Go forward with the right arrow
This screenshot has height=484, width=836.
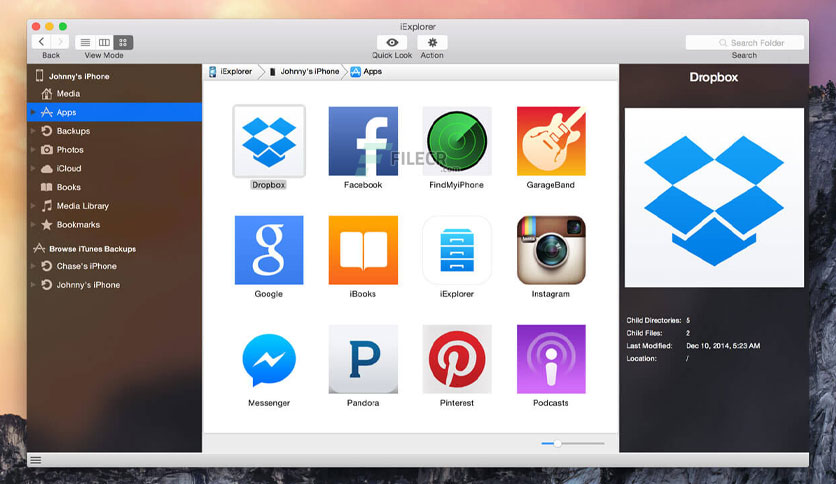(60, 42)
